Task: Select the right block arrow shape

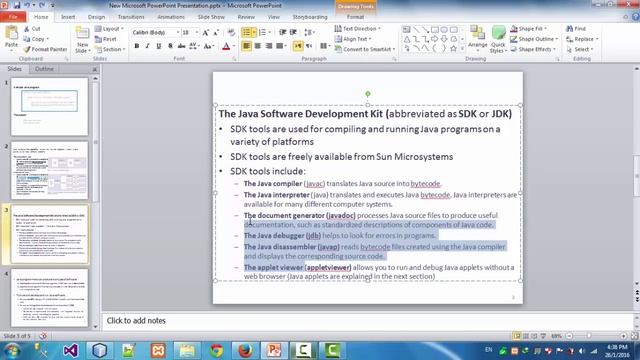Action: (x=435, y=39)
